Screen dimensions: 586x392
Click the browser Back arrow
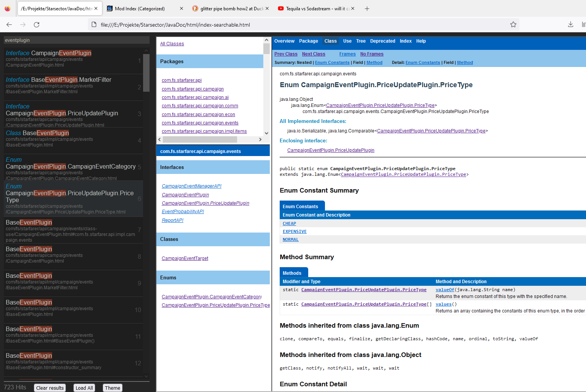click(x=9, y=24)
